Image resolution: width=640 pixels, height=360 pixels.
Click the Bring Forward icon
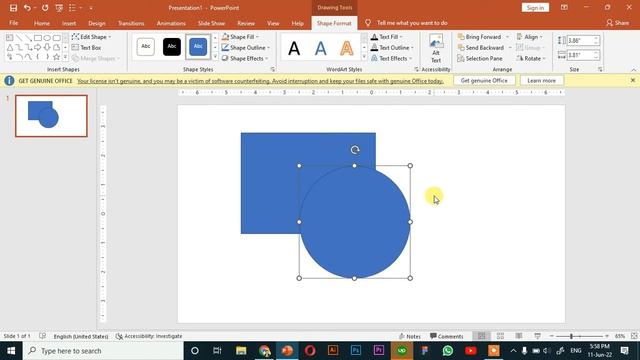point(461,37)
